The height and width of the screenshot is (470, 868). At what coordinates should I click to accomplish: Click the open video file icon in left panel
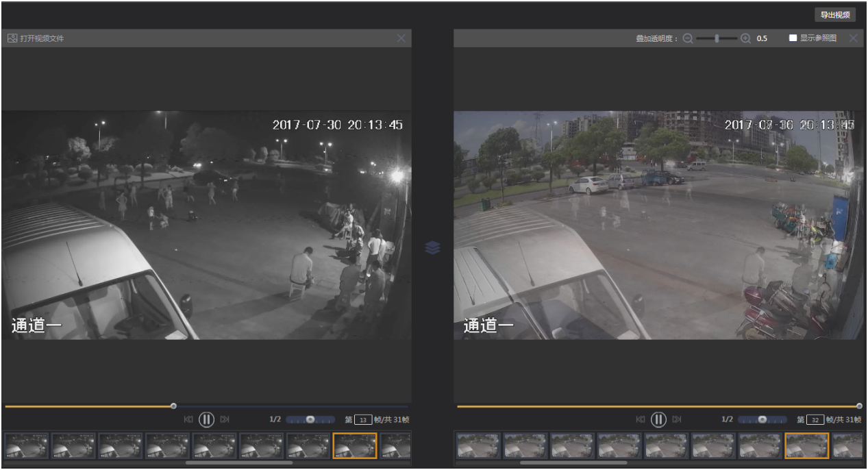[12, 38]
